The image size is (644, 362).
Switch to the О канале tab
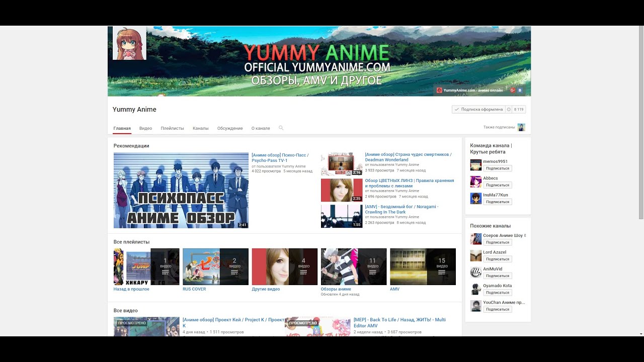pos(261,128)
